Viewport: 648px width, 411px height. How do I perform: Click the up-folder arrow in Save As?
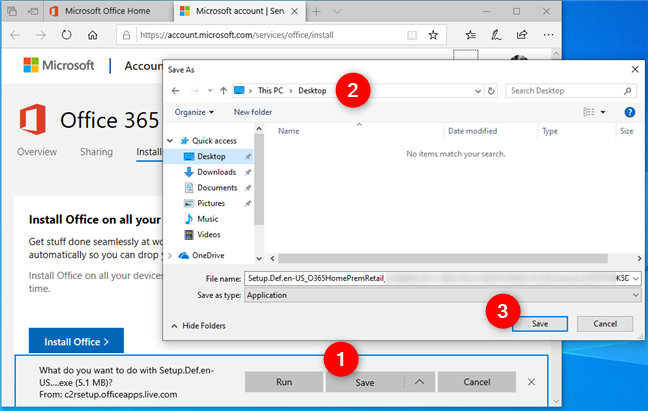pos(222,90)
